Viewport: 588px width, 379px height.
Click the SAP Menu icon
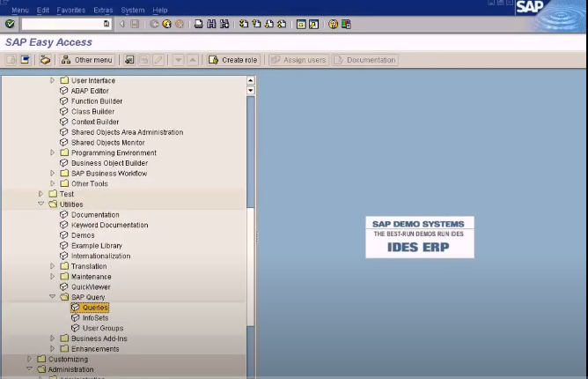pyautogui.click(x=26, y=60)
